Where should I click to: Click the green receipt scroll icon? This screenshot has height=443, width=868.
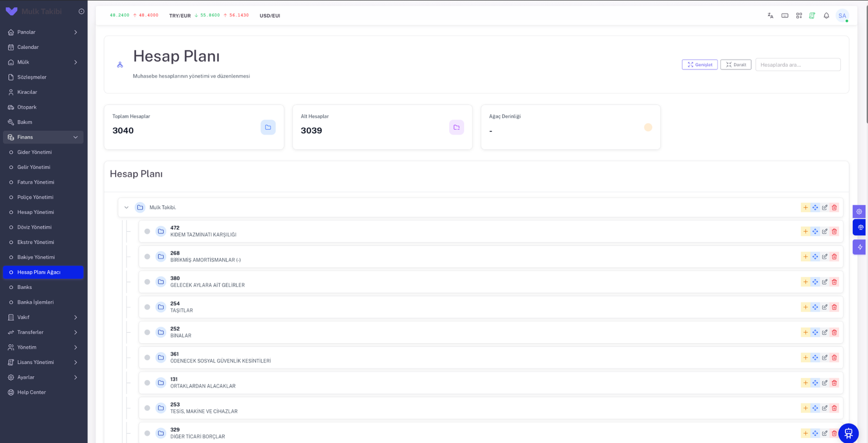[x=812, y=16]
